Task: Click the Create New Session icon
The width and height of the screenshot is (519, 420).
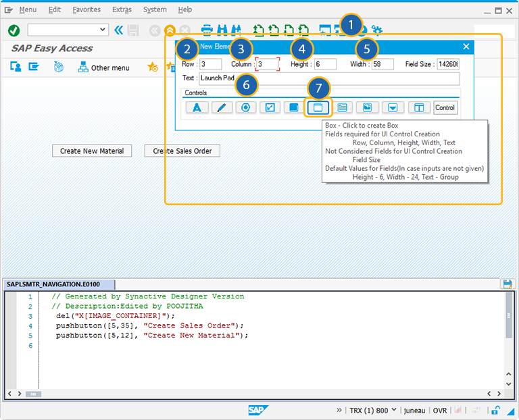Action: pos(325,30)
